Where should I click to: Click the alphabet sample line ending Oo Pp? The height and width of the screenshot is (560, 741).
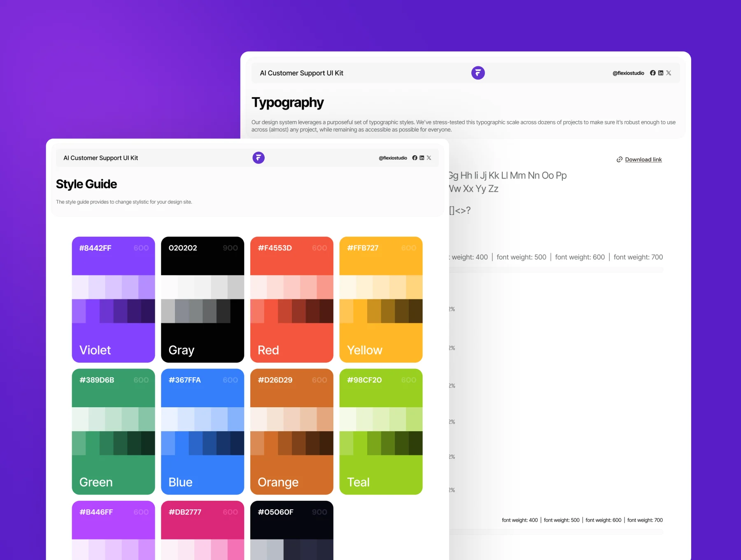508,176
